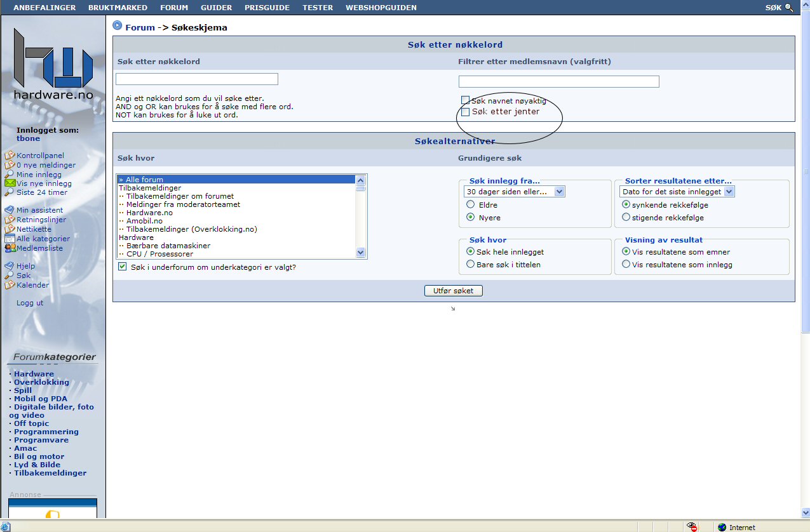Image resolution: width=810 pixels, height=532 pixels.
Task: Click the magnifier icon beside Søk link
Action: 10,276
